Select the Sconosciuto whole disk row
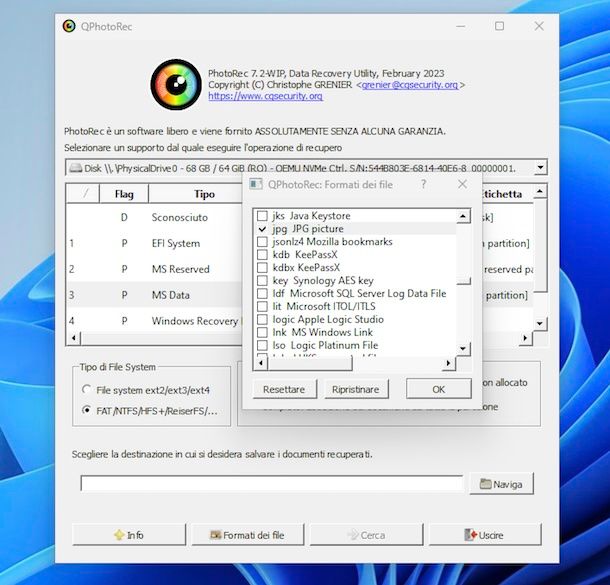The width and height of the screenshot is (610, 585). click(154, 217)
